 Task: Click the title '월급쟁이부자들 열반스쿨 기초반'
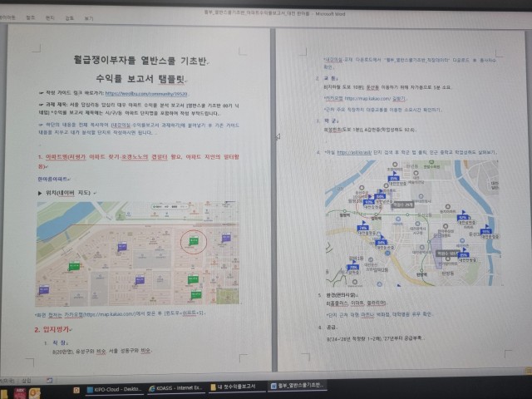coord(140,61)
